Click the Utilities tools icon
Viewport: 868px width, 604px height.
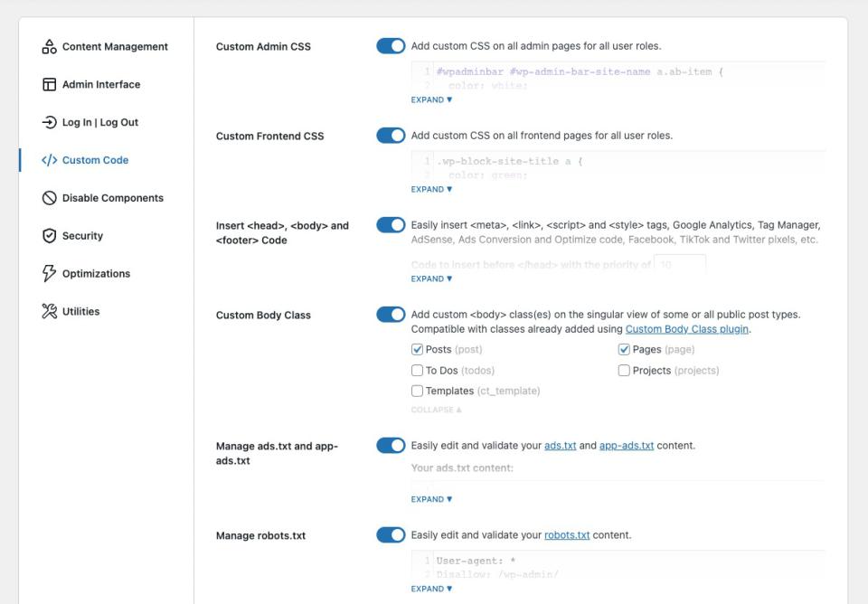(x=50, y=312)
